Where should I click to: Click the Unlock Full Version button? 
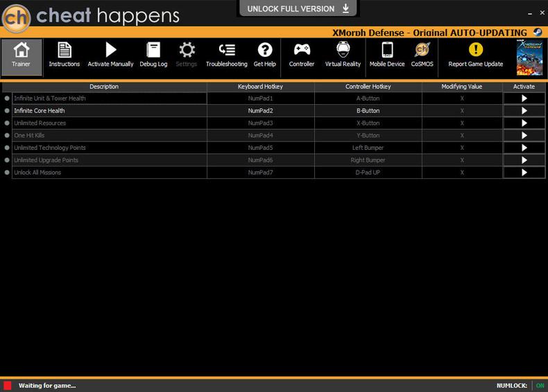pyautogui.click(x=298, y=8)
